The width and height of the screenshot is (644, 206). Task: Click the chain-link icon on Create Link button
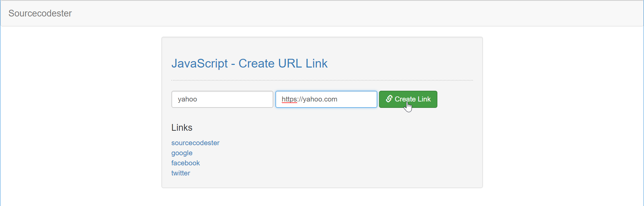389,99
